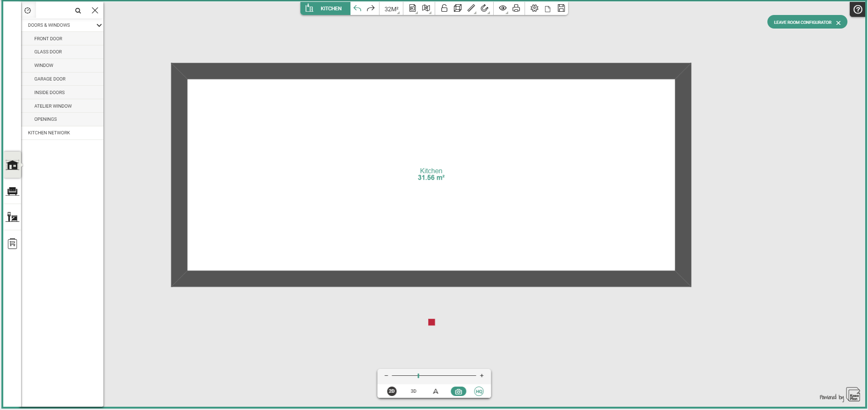This screenshot has width=868, height=410.
Task: Open the KITCHEN NETWORK category
Action: tap(63, 133)
